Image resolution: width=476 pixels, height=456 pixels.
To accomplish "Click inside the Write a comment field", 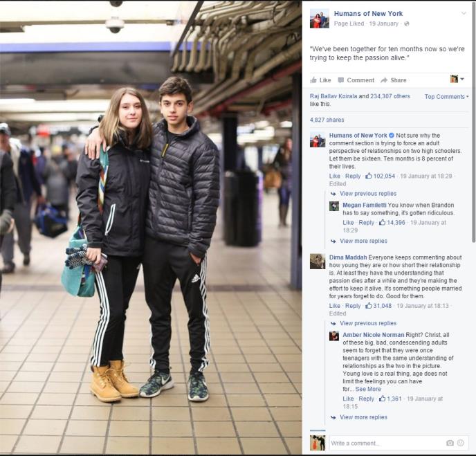I will click(387, 443).
